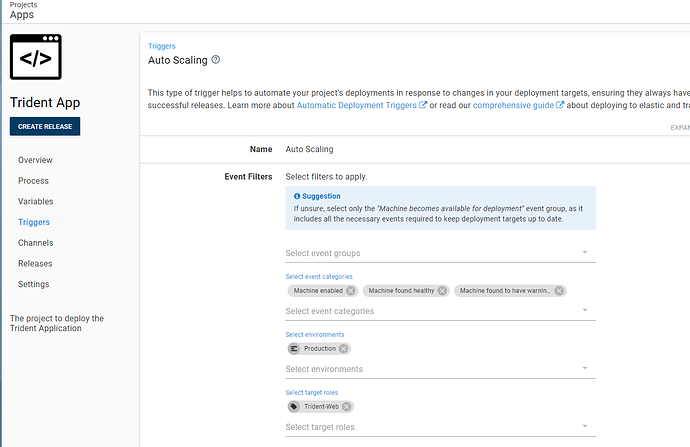This screenshot has width=690, height=447.
Task: Open the comprehensive guide link
Action: tap(513, 105)
